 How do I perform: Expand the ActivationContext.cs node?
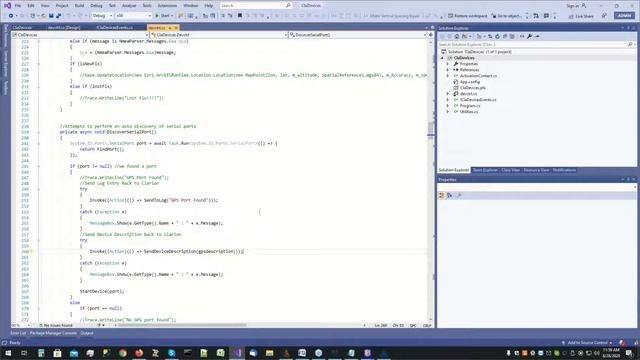447,76
